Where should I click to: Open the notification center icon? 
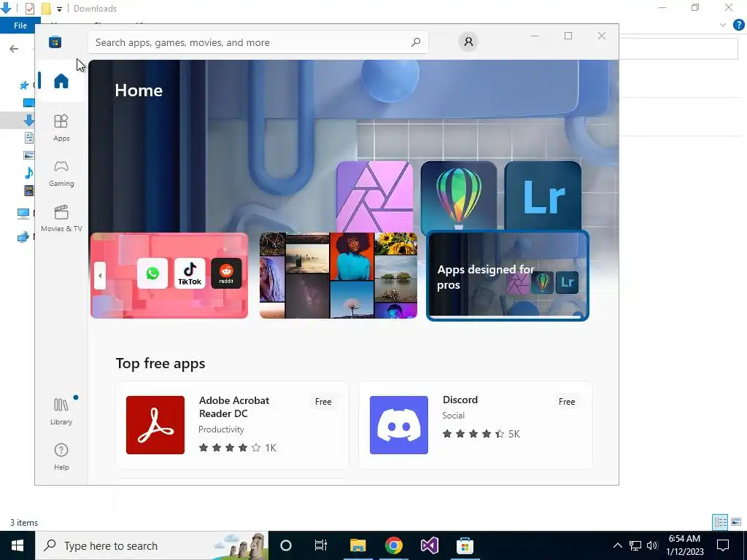(x=723, y=545)
